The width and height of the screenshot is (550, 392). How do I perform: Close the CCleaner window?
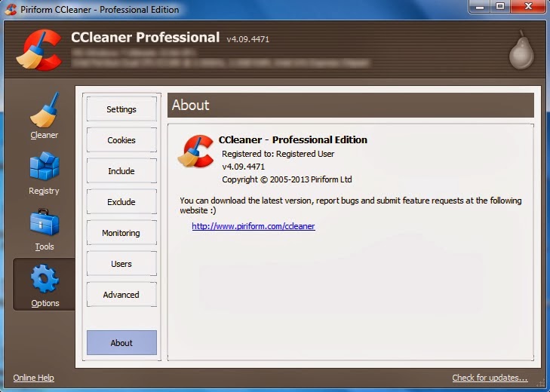tap(529, 7)
